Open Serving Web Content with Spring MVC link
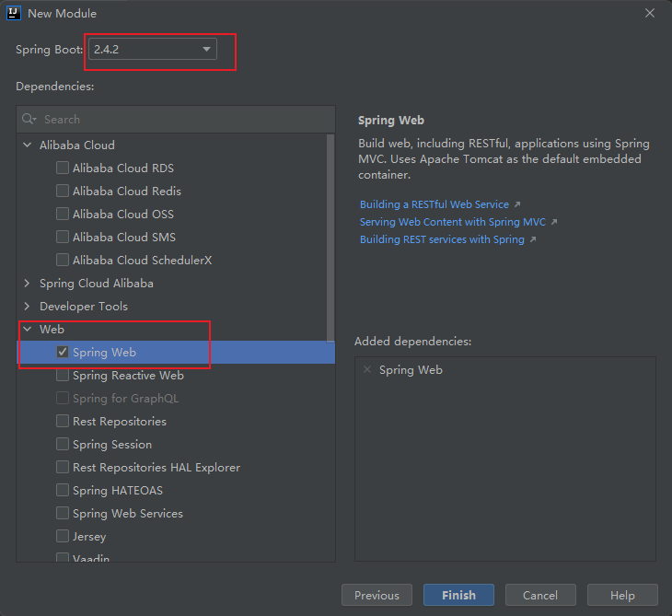This screenshot has width=672, height=616. (x=453, y=222)
